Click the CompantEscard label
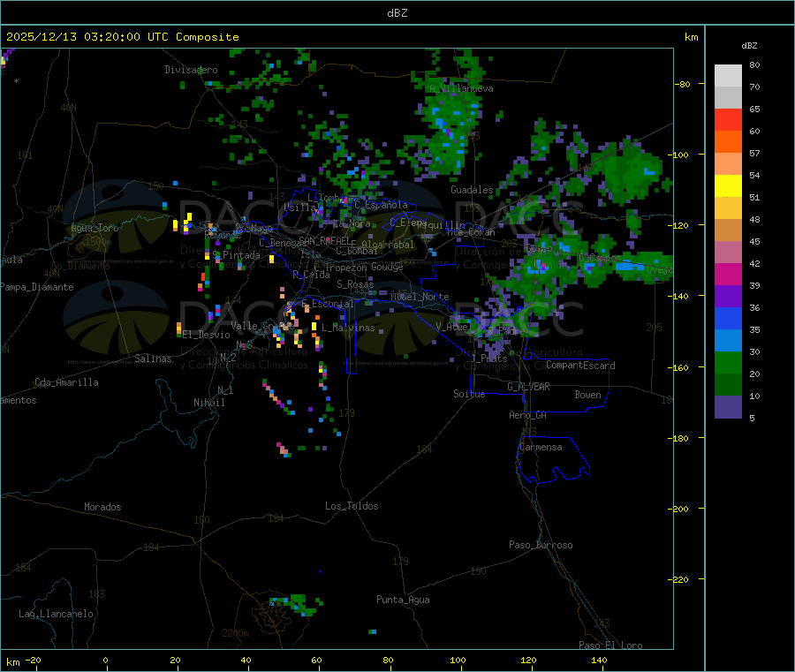 point(580,366)
